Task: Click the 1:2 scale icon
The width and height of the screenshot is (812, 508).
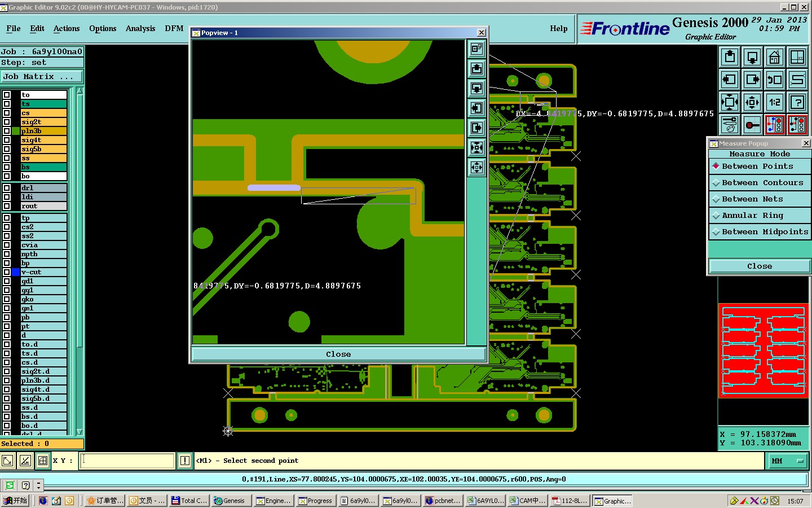Action: coord(775,102)
